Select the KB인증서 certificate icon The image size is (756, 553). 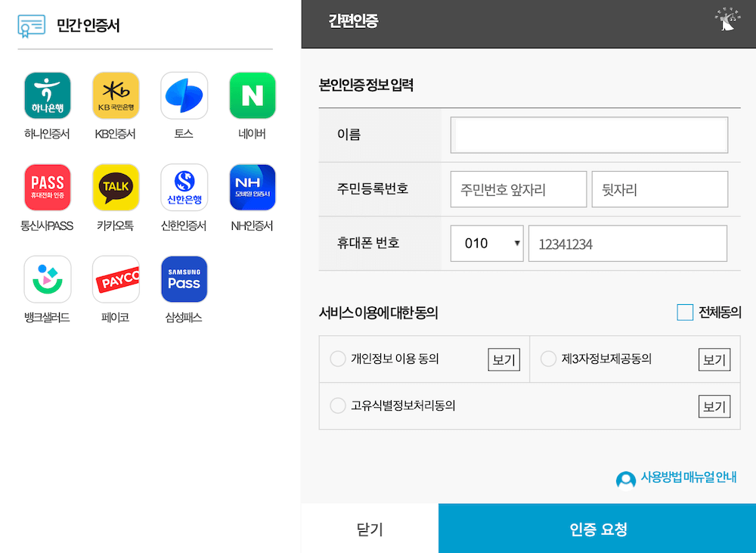click(x=115, y=95)
